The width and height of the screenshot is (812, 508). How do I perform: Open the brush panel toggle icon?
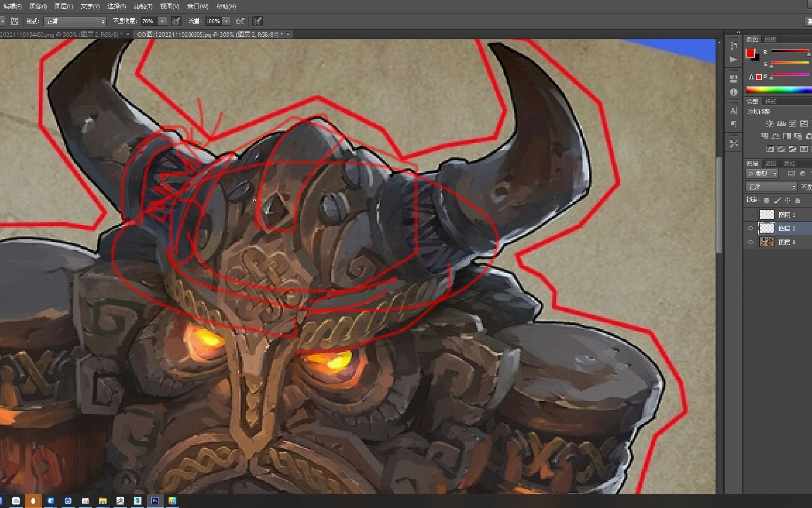(x=14, y=21)
